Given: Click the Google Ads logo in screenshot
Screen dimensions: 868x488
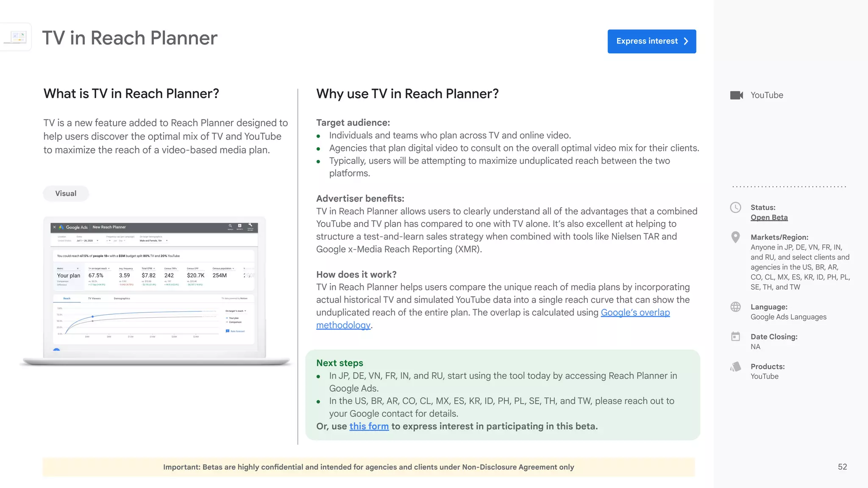Looking at the screenshot, I should (x=61, y=227).
